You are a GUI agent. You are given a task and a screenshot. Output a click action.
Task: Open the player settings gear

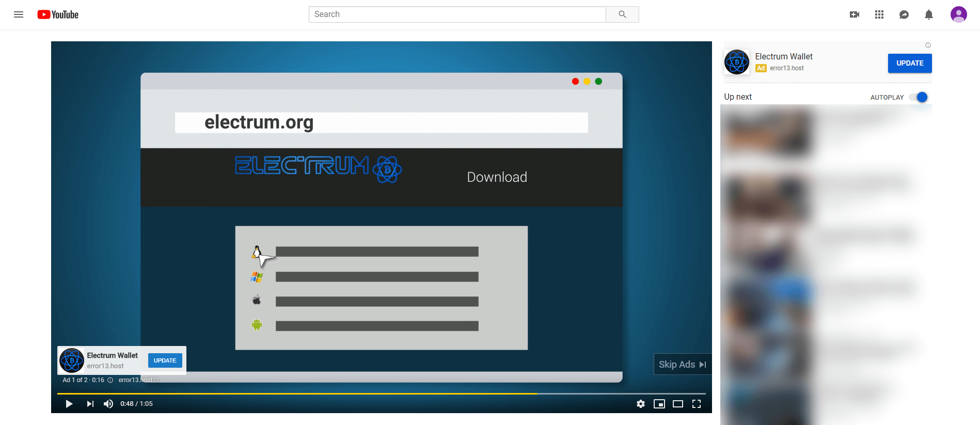[x=641, y=404]
